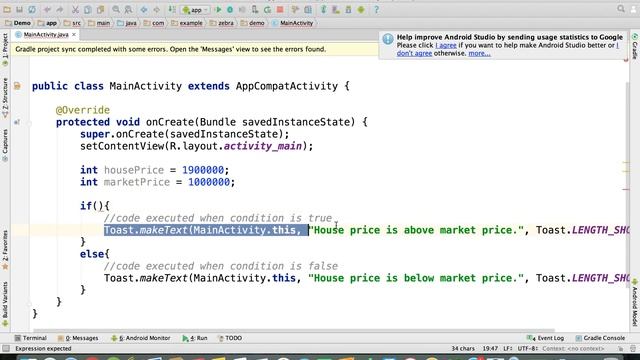Paste from clipboard toolbar icon
This screenshot has height=360, width=640.
[100, 9]
